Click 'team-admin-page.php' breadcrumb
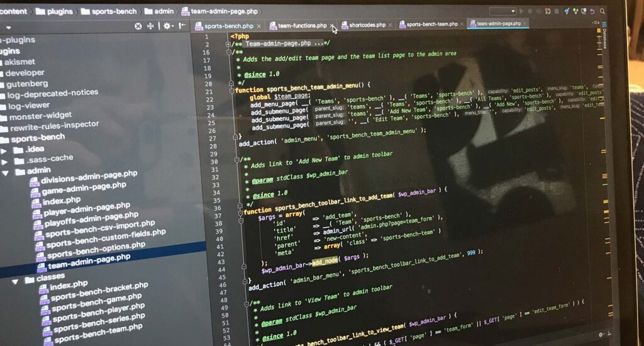 click(x=219, y=11)
